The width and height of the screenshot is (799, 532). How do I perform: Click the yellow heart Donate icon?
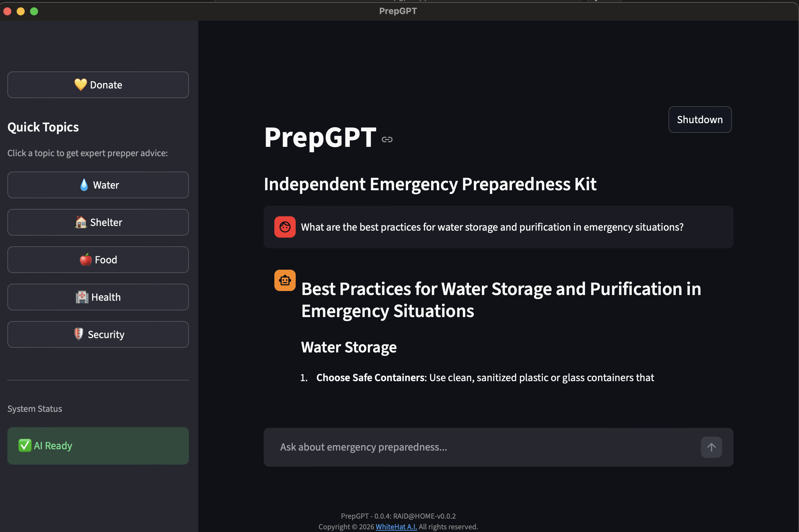(x=80, y=85)
